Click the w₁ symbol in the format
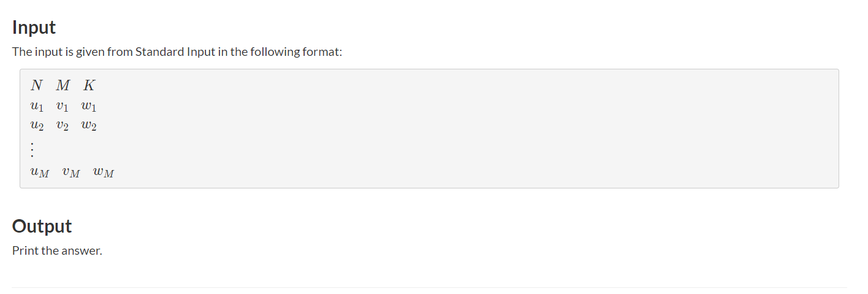Screen dimensions: 868x294 [89, 106]
